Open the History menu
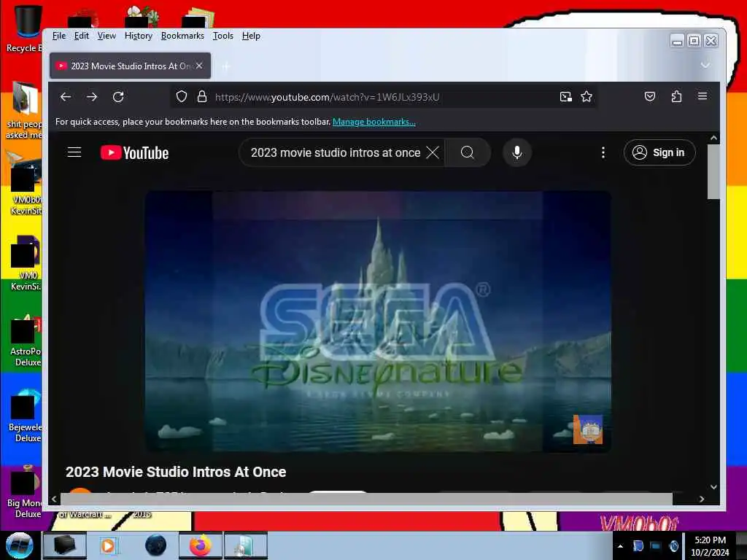Image resolution: width=747 pixels, height=560 pixels. pos(139,36)
